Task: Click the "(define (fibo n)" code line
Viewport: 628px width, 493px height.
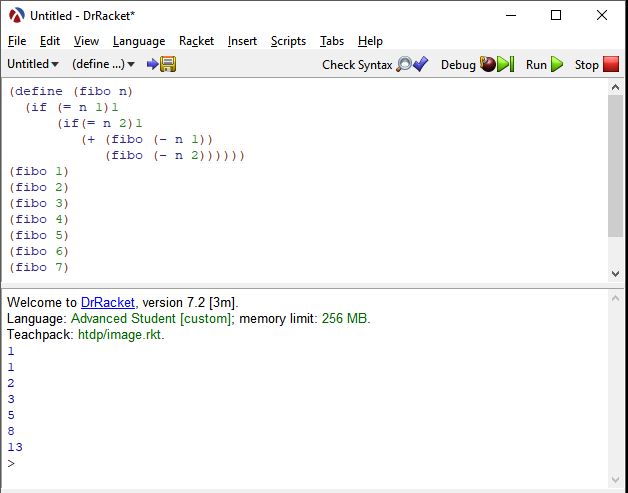Action: coord(71,91)
